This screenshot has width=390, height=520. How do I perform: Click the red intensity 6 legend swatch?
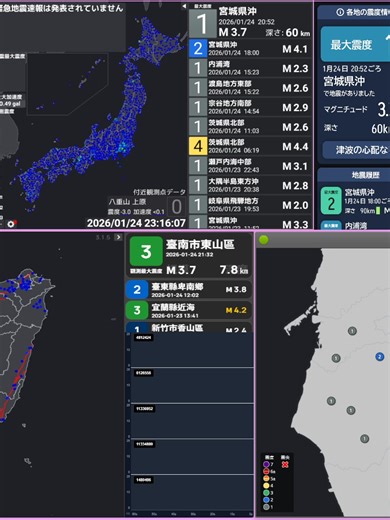tap(266, 471)
